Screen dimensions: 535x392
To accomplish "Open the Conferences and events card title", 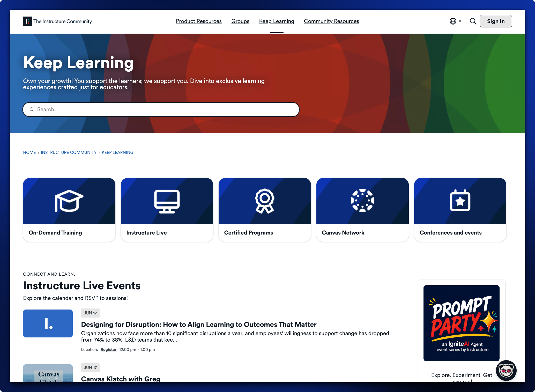I will pyautogui.click(x=450, y=232).
